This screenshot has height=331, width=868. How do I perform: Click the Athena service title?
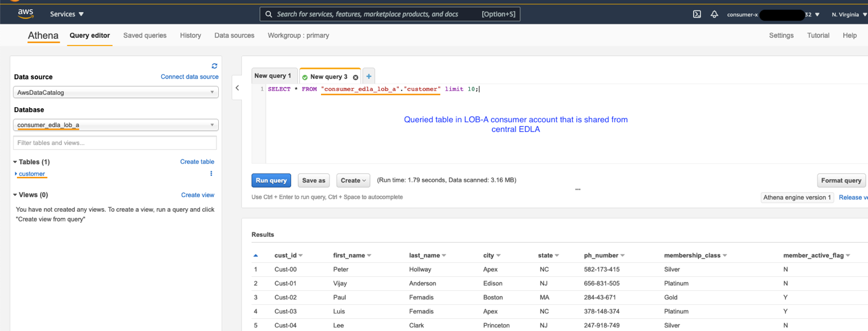(43, 35)
